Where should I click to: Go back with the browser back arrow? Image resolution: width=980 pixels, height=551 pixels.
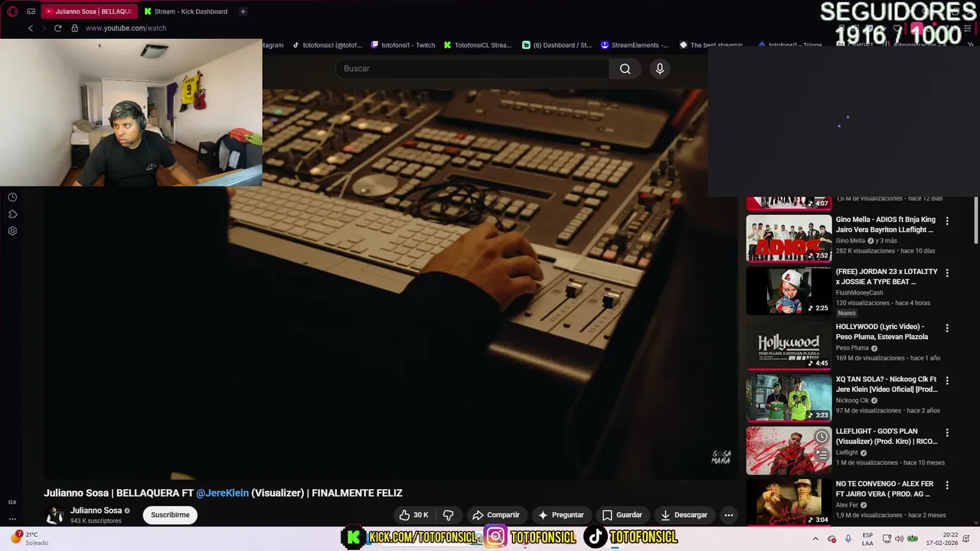click(31, 28)
